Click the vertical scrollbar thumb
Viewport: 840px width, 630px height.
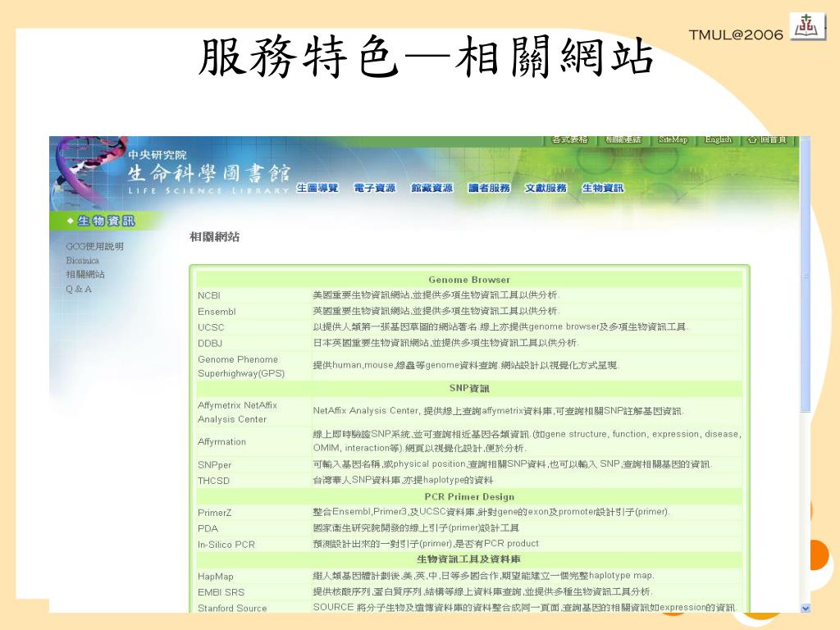(806, 274)
